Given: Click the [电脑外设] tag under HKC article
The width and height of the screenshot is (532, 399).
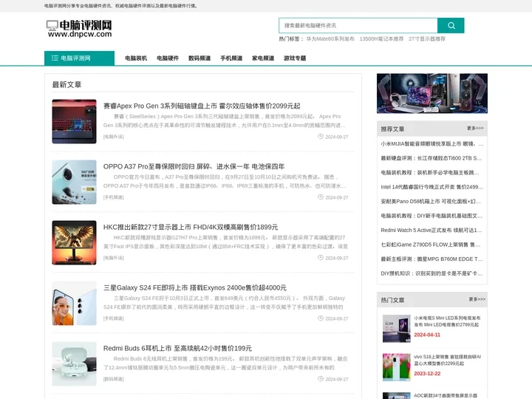Looking at the screenshot, I should pos(113,258).
